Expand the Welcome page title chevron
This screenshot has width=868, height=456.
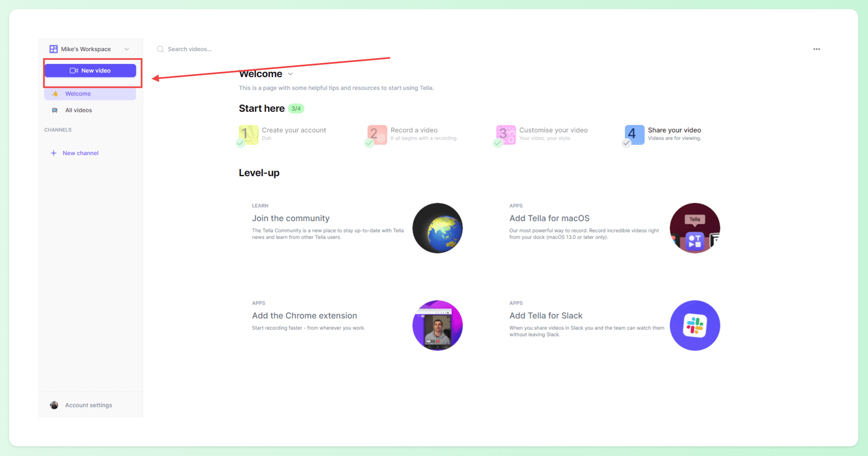click(x=290, y=74)
